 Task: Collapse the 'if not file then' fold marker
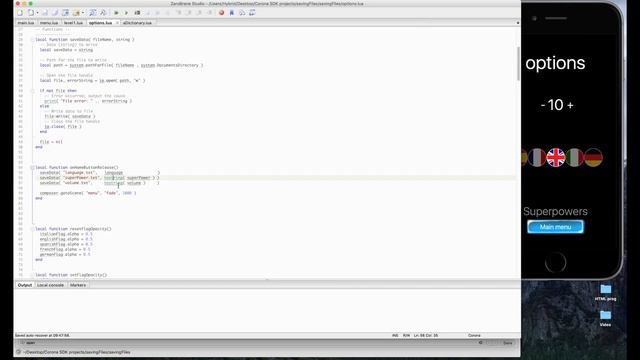[32, 91]
